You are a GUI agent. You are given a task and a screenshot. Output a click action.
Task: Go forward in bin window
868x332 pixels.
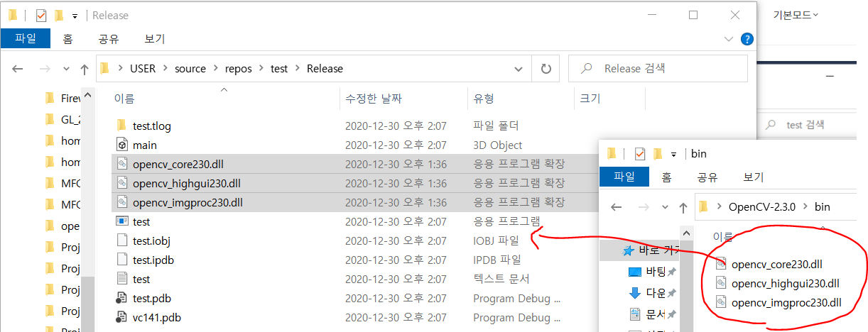tap(644, 207)
